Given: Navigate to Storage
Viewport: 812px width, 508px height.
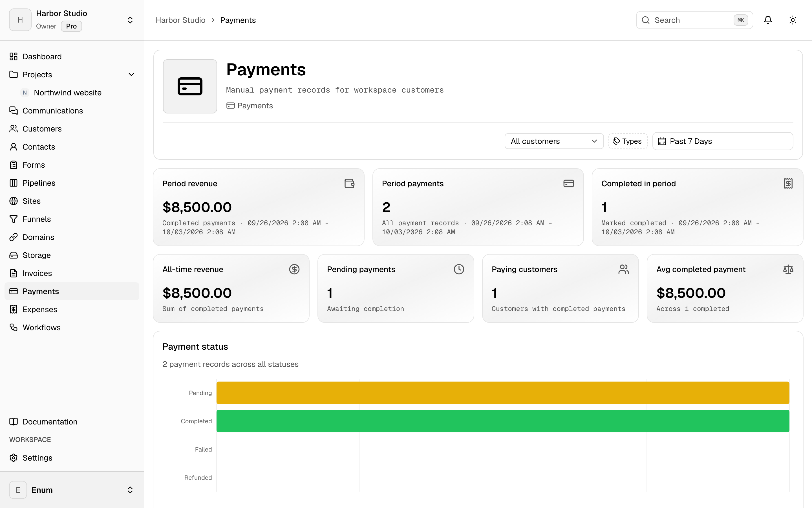Looking at the screenshot, I should point(72,255).
